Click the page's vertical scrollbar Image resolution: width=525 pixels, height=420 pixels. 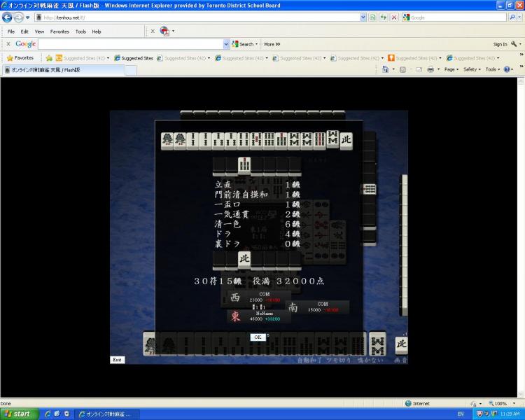521,237
